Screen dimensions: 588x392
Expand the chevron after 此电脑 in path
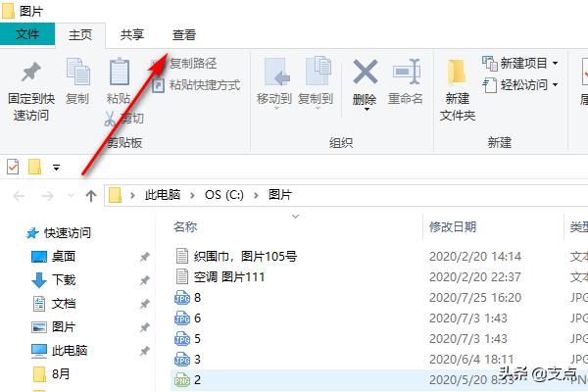click(192, 195)
